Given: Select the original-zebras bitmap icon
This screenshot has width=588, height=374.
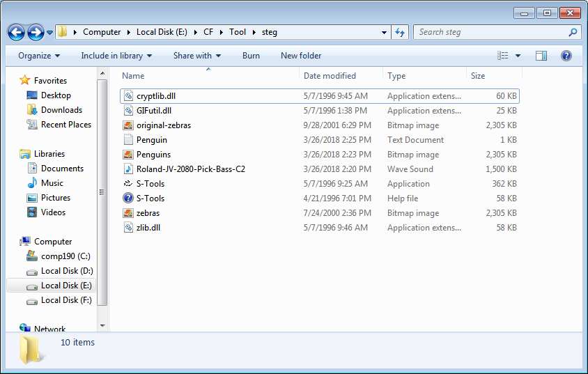Looking at the screenshot, I should [x=127, y=125].
